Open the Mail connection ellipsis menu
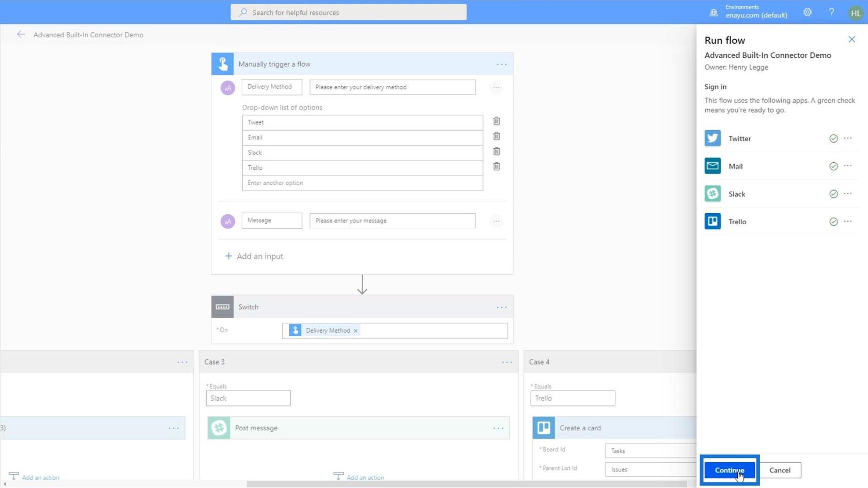 [x=848, y=166]
